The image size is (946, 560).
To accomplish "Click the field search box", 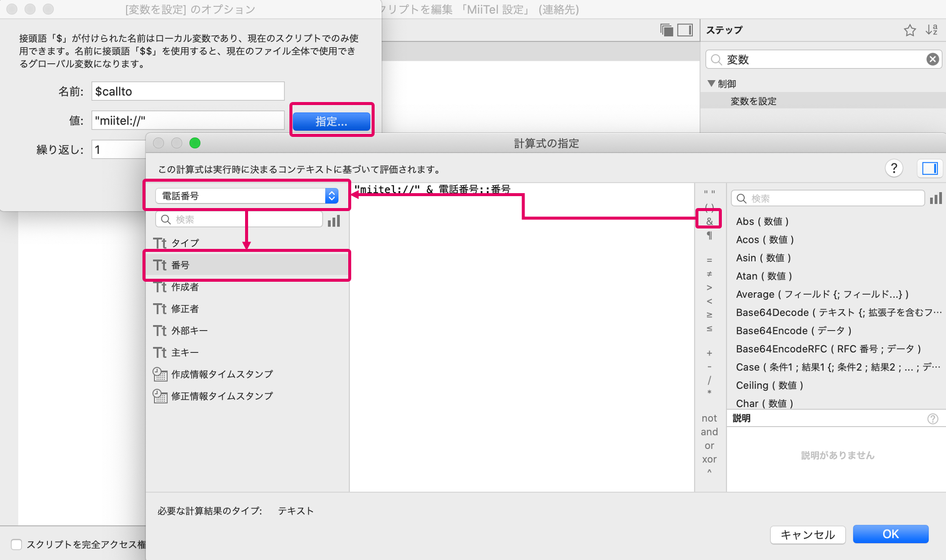I will click(x=239, y=220).
